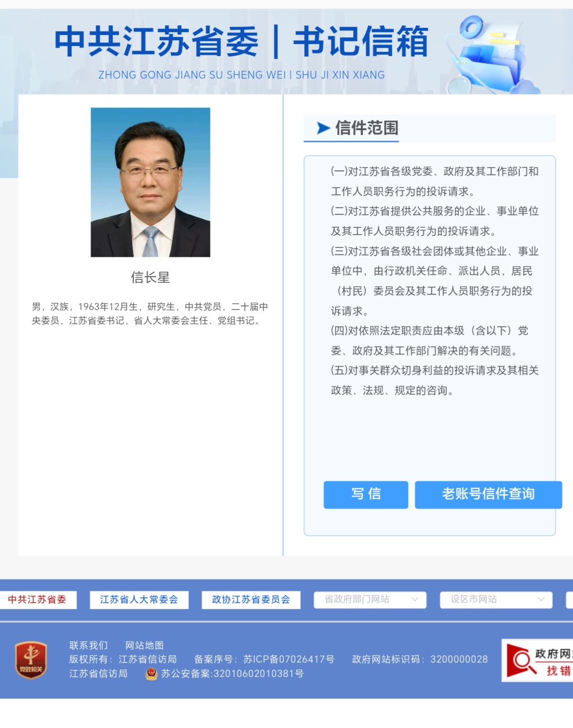Click the bottom-line 江苏省信访局 footer text
The height and width of the screenshot is (728, 573).
[99, 673]
